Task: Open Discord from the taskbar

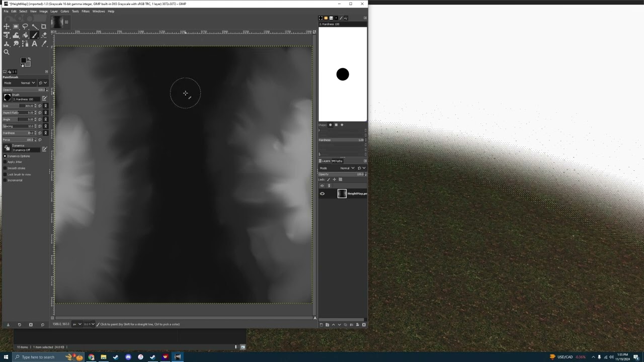Action: pos(128,357)
